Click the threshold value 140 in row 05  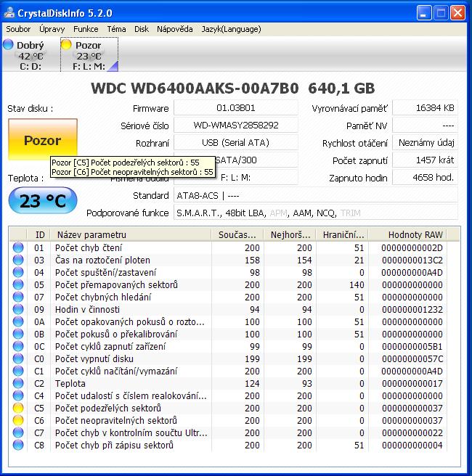[357, 284]
